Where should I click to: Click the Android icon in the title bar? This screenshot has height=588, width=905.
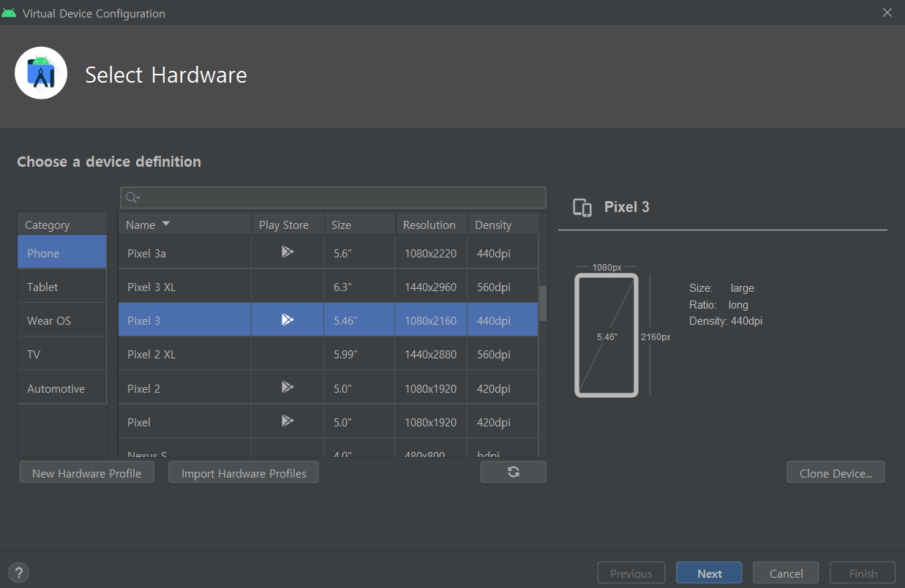point(10,13)
